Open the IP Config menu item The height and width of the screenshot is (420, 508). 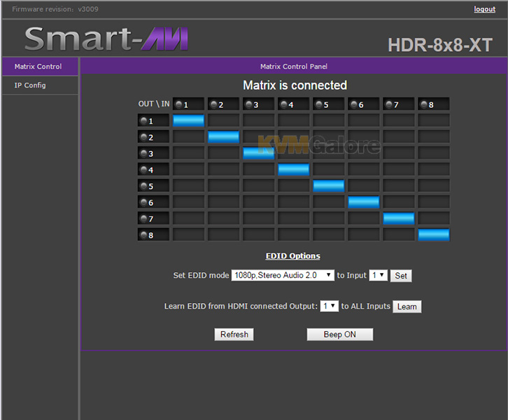click(x=40, y=85)
